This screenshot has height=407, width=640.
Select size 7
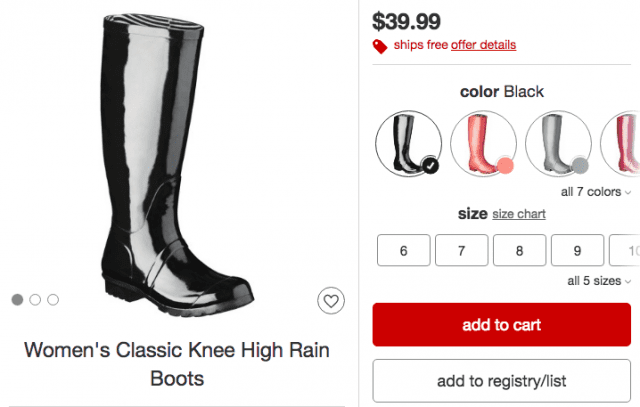click(x=462, y=250)
